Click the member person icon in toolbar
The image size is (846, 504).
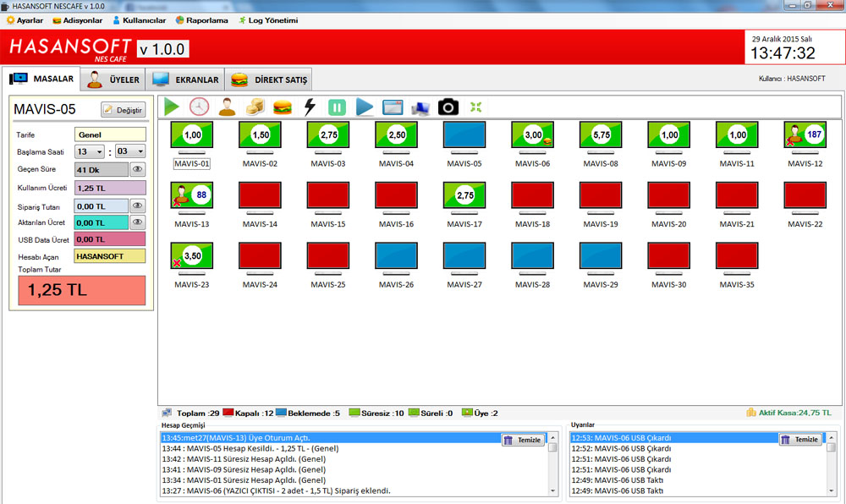227,107
